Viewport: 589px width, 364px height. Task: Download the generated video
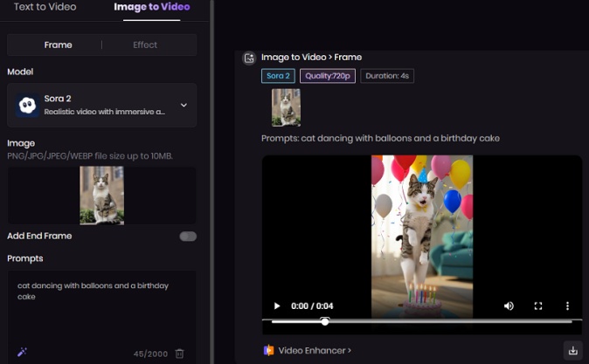pyautogui.click(x=573, y=351)
